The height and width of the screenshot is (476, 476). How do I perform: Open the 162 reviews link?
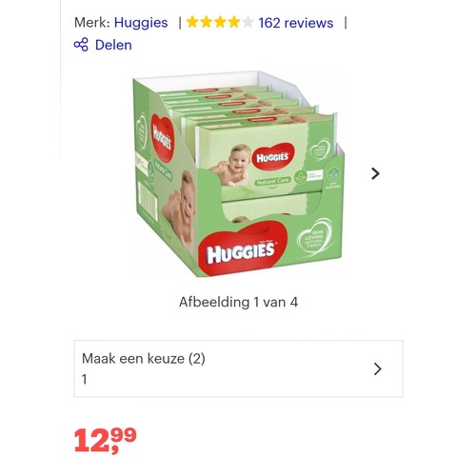click(x=296, y=23)
